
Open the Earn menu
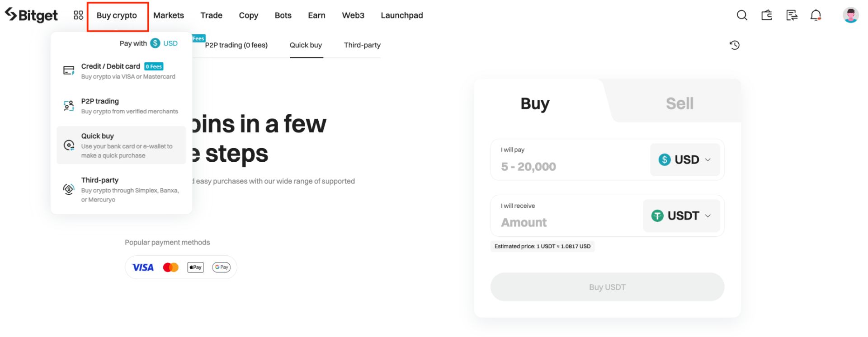click(x=316, y=15)
